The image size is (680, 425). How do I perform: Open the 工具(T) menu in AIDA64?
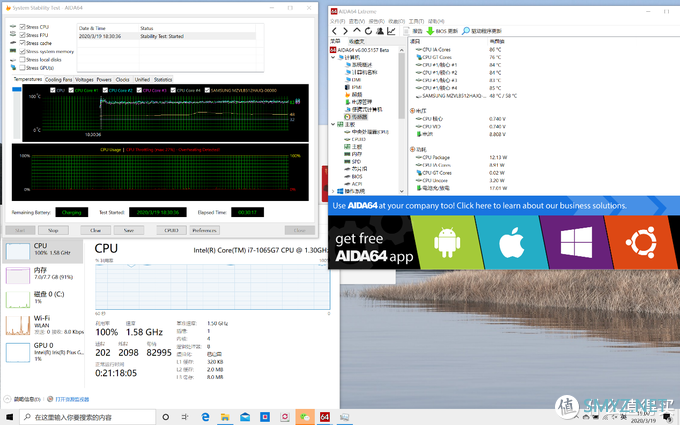(416, 21)
